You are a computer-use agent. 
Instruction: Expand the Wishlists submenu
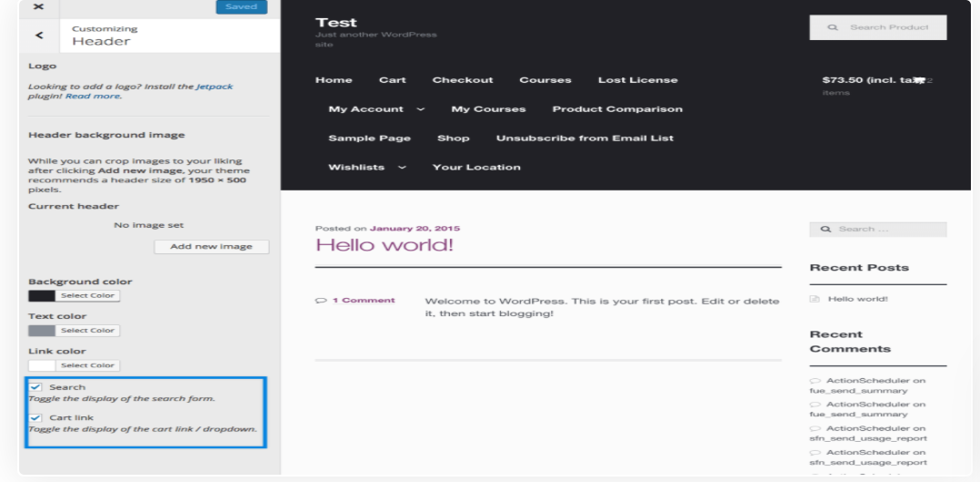(402, 168)
